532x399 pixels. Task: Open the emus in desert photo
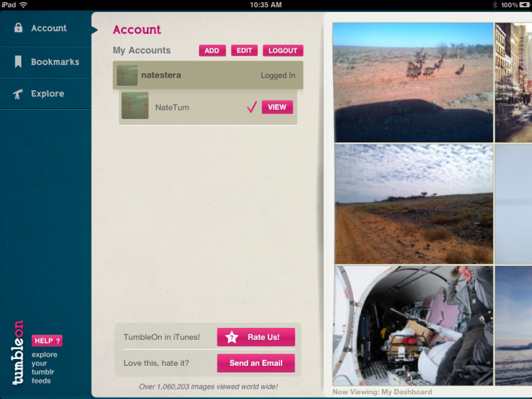coord(413,82)
